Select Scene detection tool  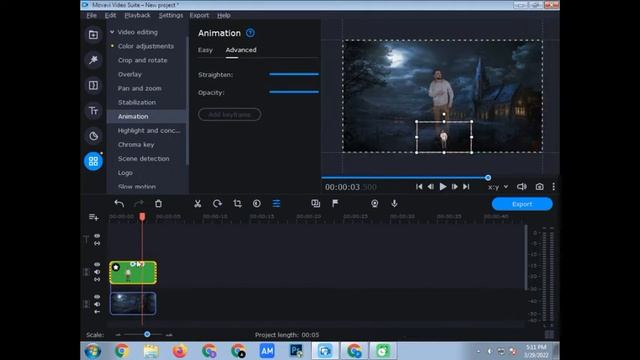[143, 158]
